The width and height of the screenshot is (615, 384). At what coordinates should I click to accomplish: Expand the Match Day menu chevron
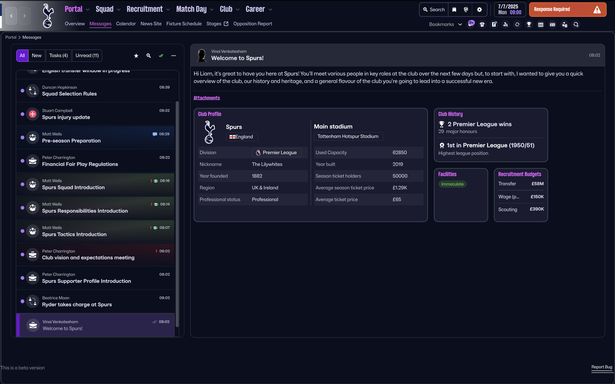[212, 9]
